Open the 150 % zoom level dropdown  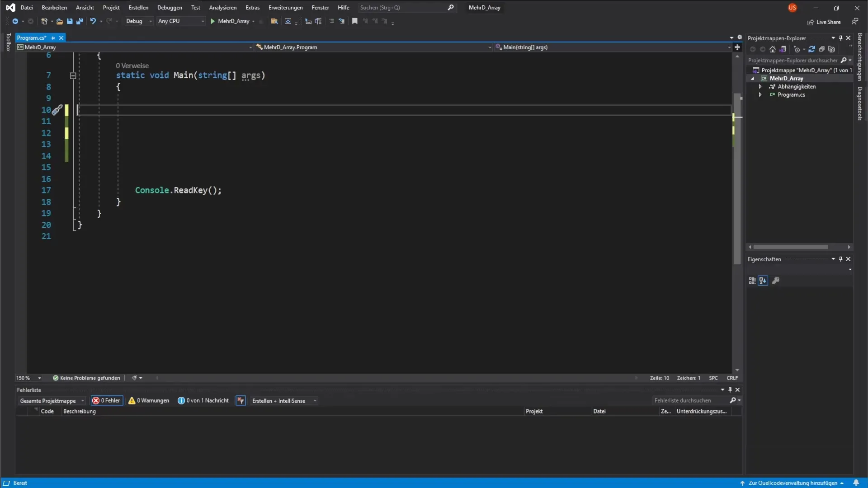click(28, 378)
